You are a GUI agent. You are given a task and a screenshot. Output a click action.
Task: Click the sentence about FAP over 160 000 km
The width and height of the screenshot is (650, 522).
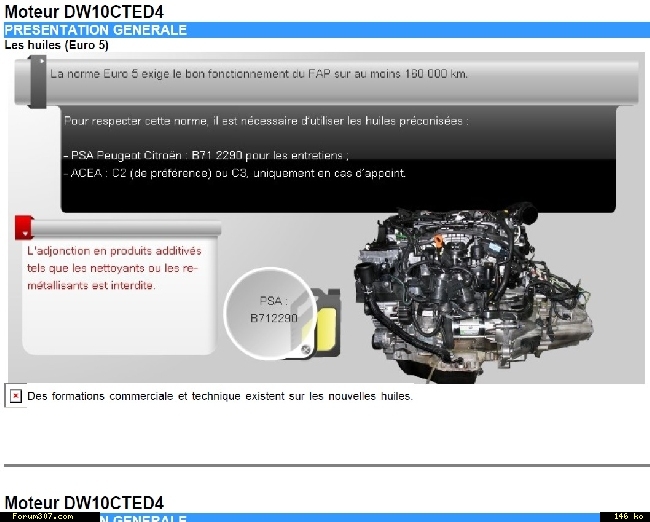[x=259, y=74]
